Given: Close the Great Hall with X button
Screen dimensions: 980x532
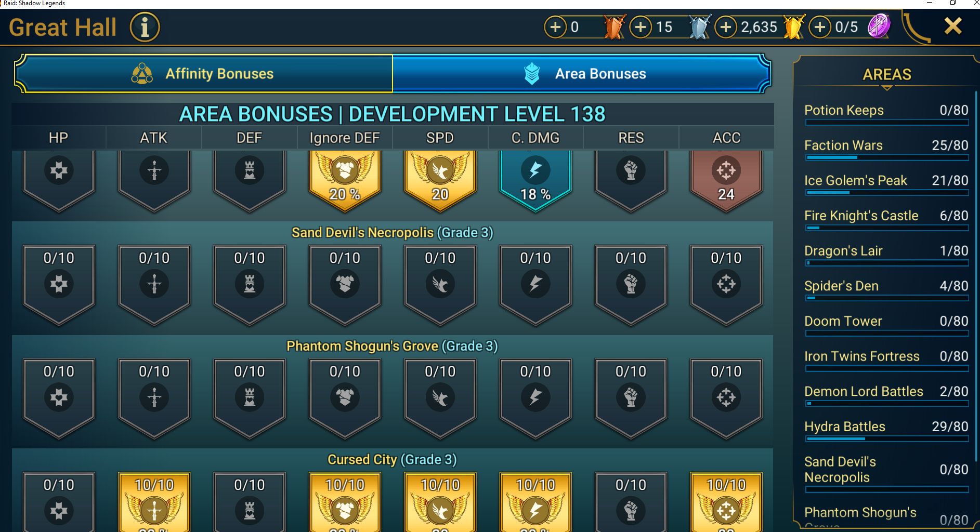Looking at the screenshot, I should click(x=953, y=26).
